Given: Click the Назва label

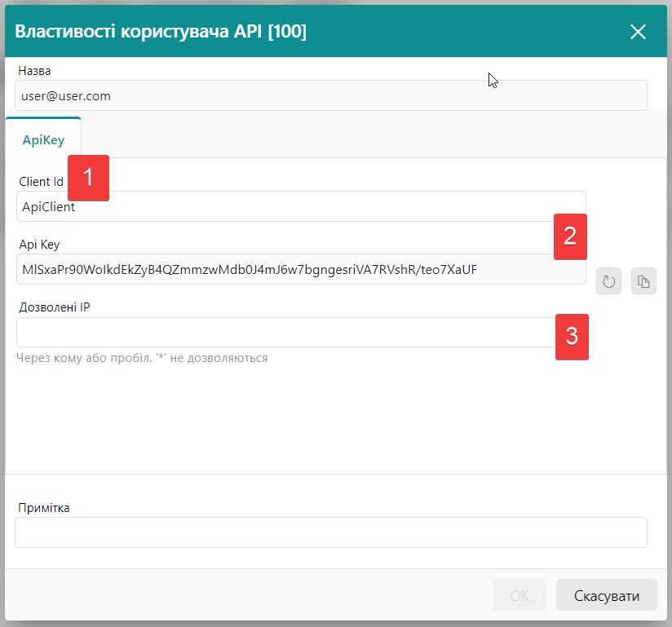Looking at the screenshot, I should (x=35, y=71).
